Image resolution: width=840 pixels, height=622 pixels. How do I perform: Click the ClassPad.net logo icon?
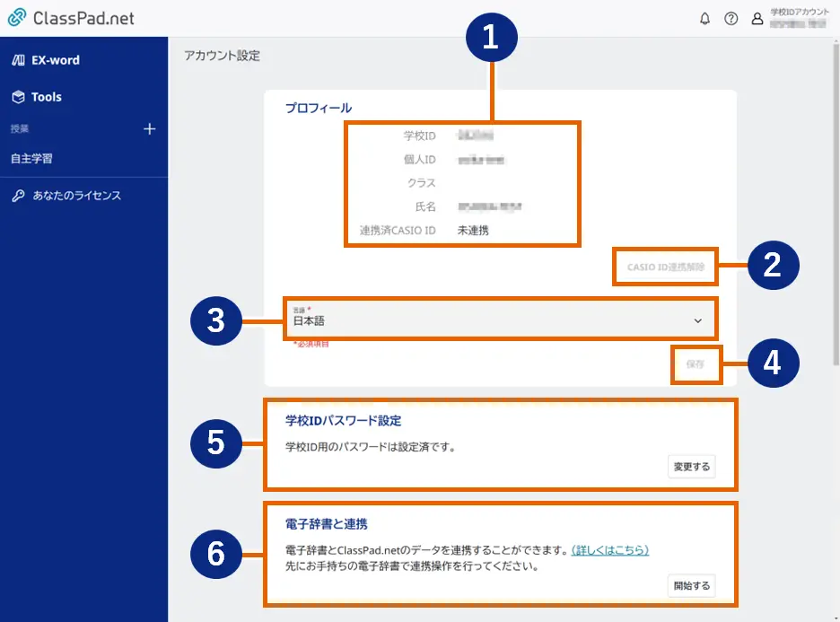pos(18,17)
